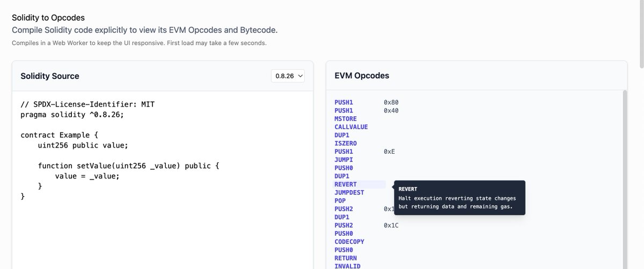644x269 pixels.
Task: Select the ISZERO opcode
Action: pyautogui.click(x=346, y=144)
